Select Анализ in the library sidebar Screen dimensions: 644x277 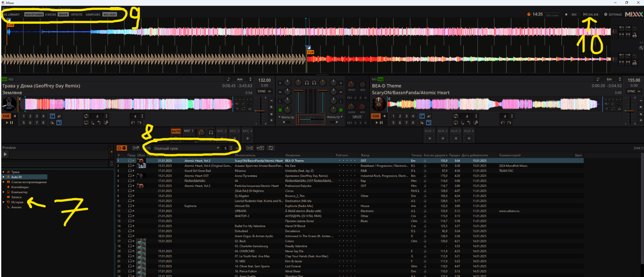(16, 207)
